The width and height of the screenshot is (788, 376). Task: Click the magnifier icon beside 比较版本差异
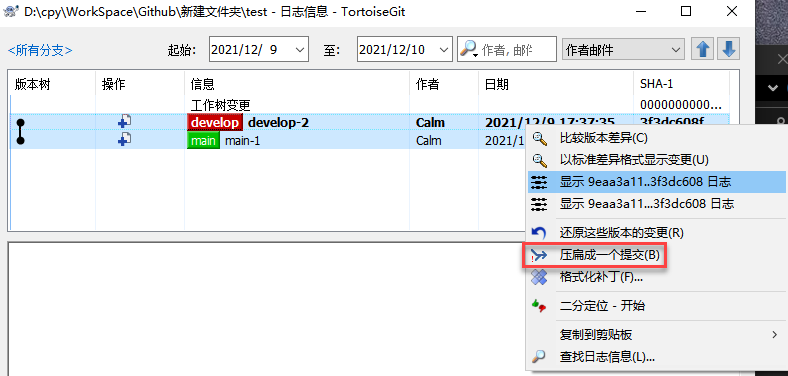click(539, 138)
